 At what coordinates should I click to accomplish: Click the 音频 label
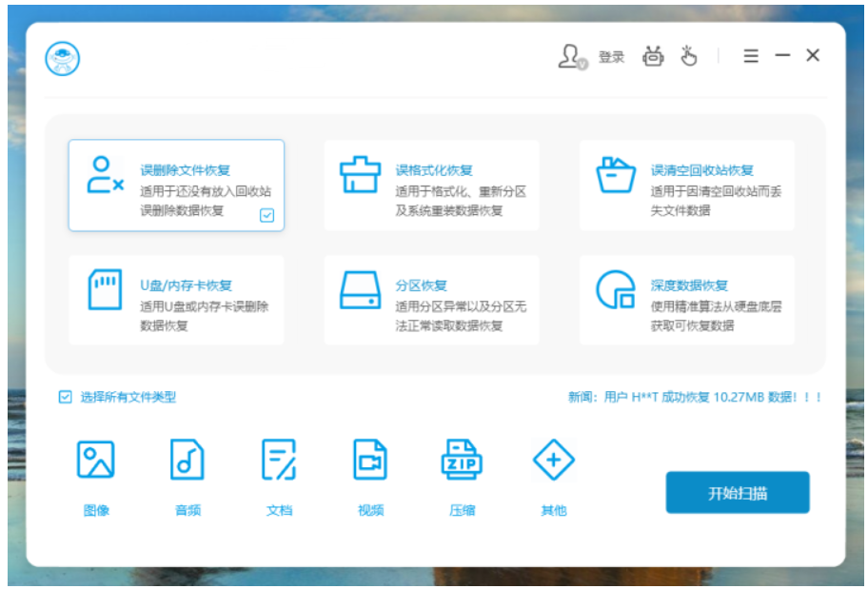187,510
